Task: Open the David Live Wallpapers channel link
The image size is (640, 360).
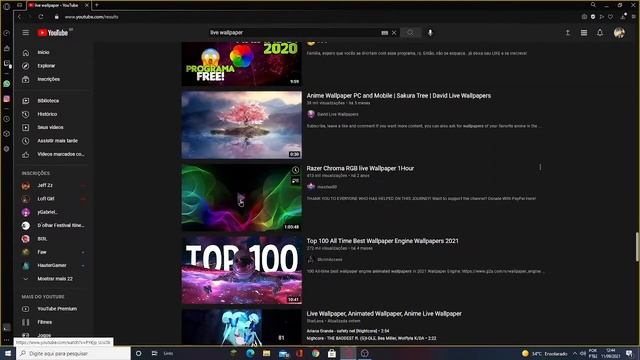Action: (x=338, y=114)
